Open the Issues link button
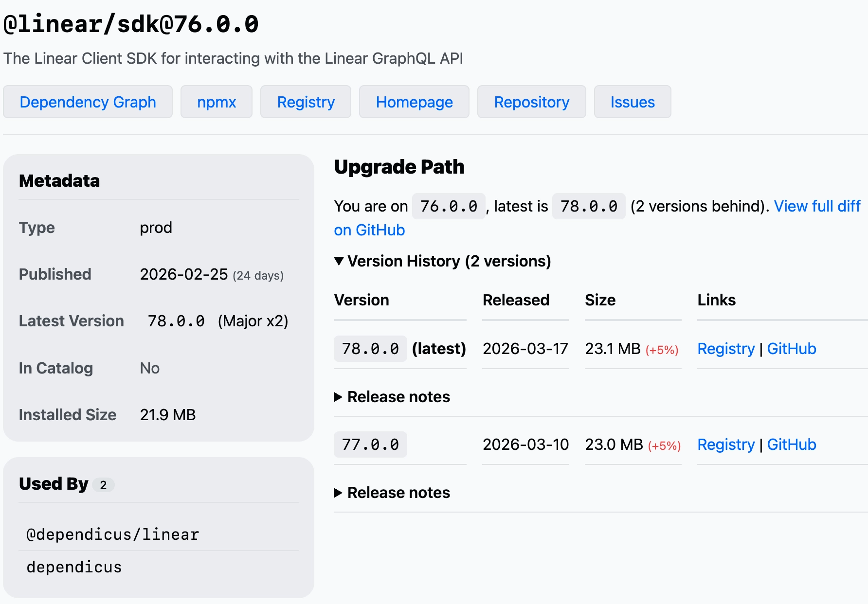This screenshot has width=868, height=604. [633, 102]
